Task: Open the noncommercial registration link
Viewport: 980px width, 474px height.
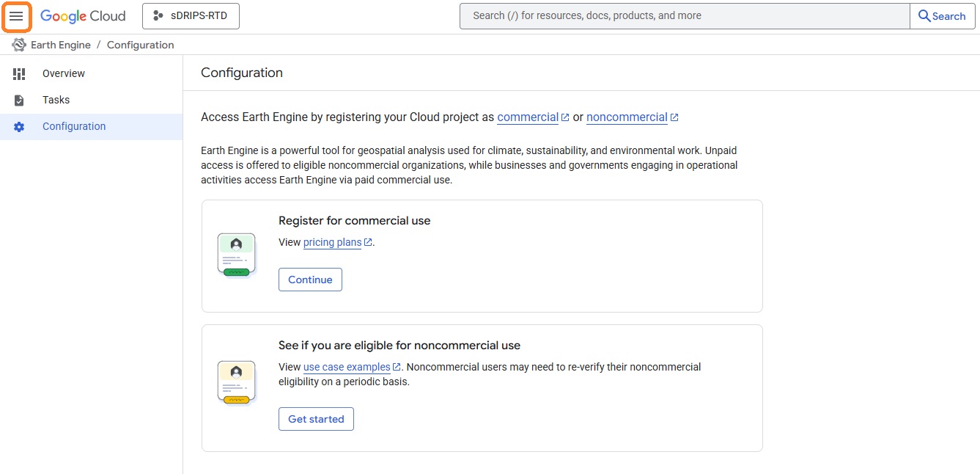Action: click(x=627, y=117)
